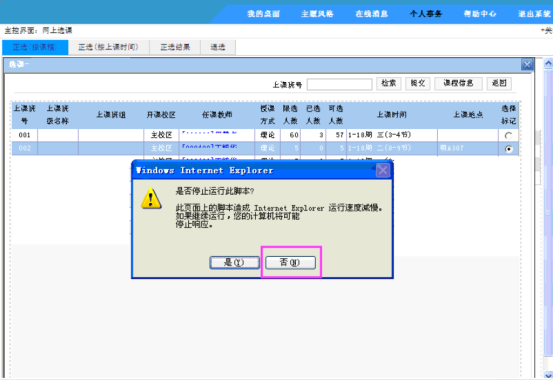Close the 选课 panel with the X icon
This screenshot has height=381, width=554.
[527, 65]
